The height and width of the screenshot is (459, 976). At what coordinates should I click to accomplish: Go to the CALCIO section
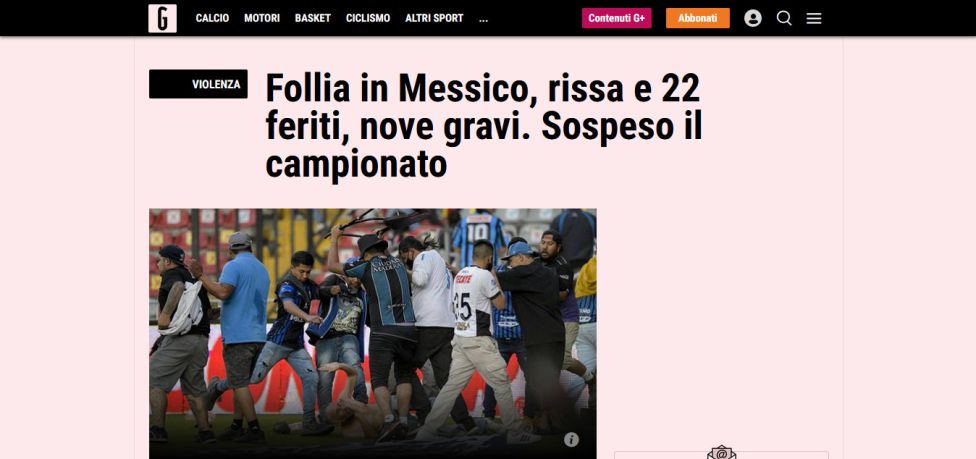(212, 18)
